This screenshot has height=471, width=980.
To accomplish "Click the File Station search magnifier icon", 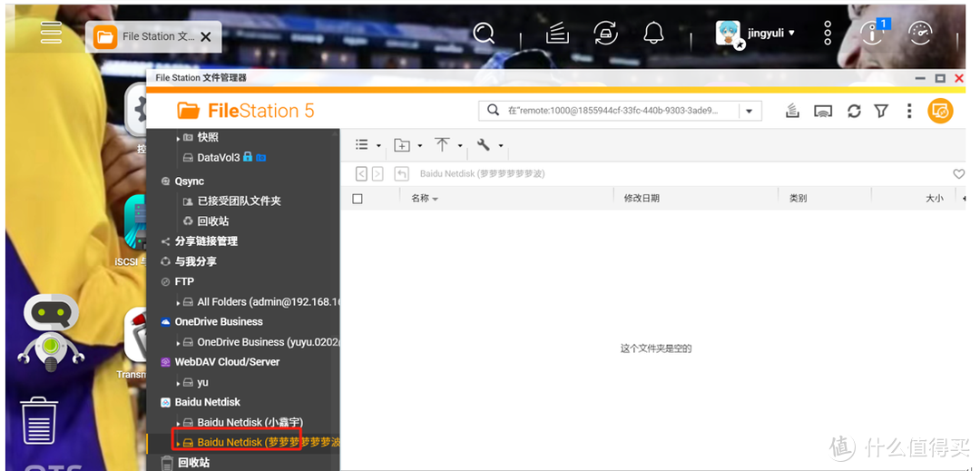I will pos(493,111).
